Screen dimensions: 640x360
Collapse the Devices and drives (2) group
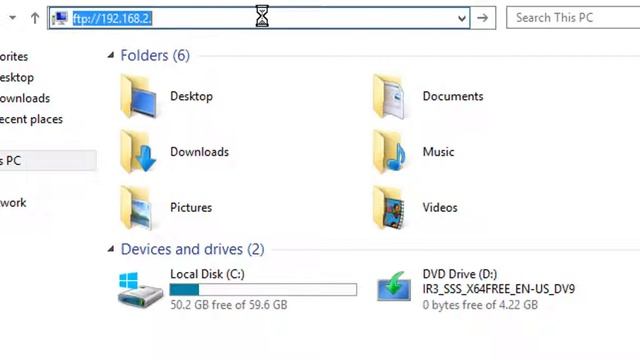(x=111, y=249)
